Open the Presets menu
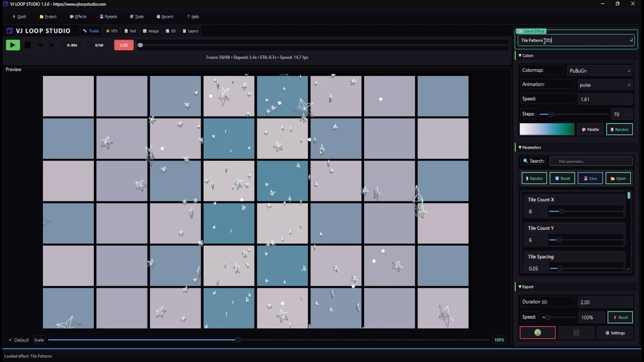Image resolution: width=644 pixels, height=362 pixels. [108, 16]
